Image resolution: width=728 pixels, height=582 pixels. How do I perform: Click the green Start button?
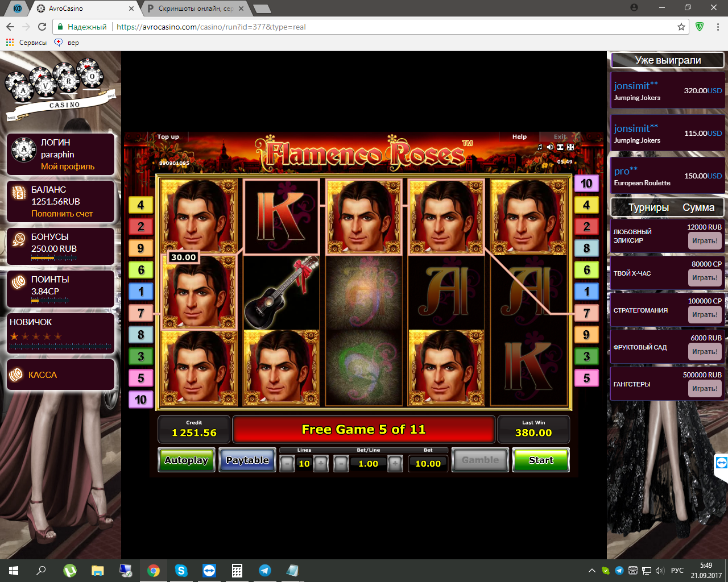pos(541,460)
